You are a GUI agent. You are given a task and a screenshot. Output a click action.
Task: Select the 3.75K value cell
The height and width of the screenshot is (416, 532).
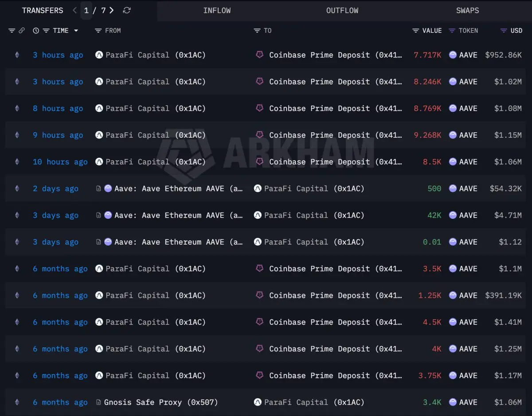click(430, 376)
